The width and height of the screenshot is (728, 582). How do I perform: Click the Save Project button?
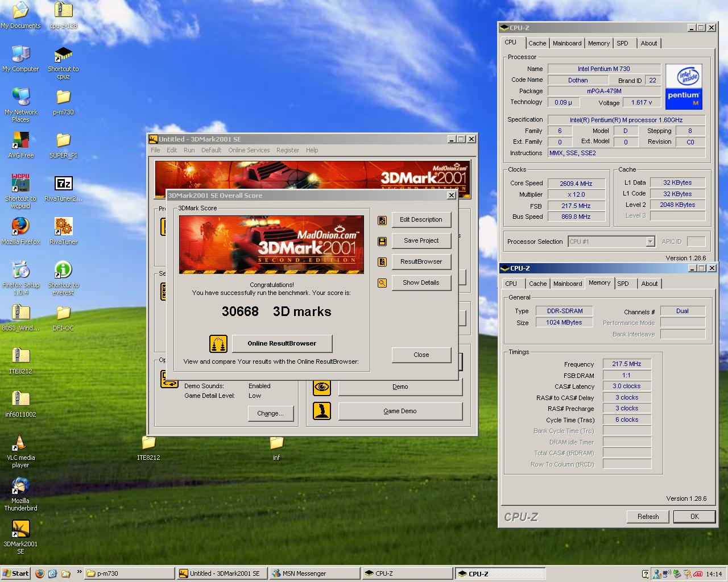[421, 241]
